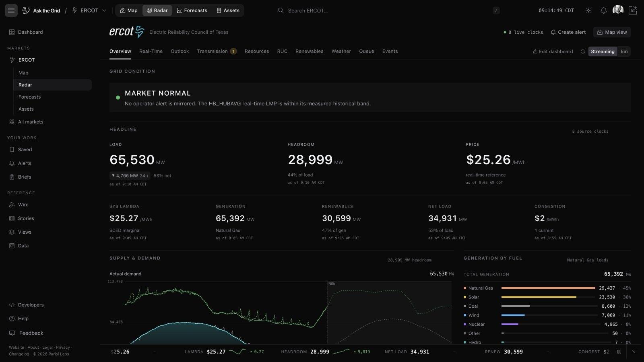The image size is (644, 362).
Task: Click the Solar generation bar
Action: tap(539, 297)
